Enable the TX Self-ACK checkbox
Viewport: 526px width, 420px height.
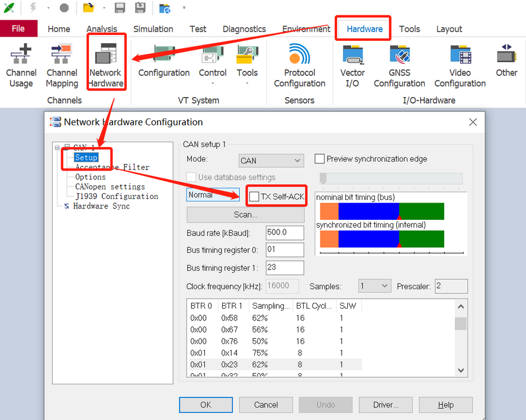(x=254, y=197)
